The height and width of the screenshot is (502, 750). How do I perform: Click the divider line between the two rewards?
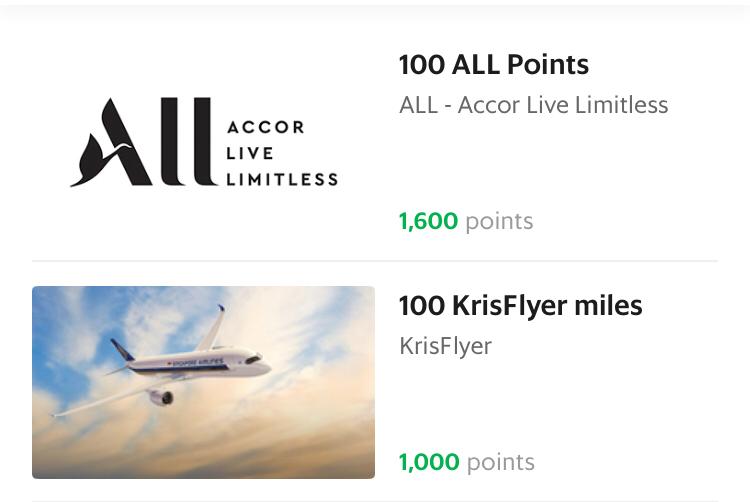tap(375, 261)
